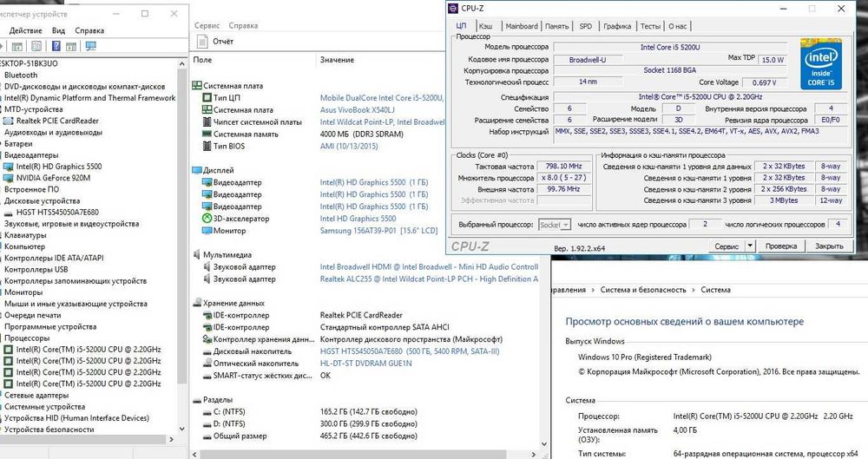The image size is (868, 459).
Task: Click green 3D-акселератор row icon
Action: (x=207, y=218)
